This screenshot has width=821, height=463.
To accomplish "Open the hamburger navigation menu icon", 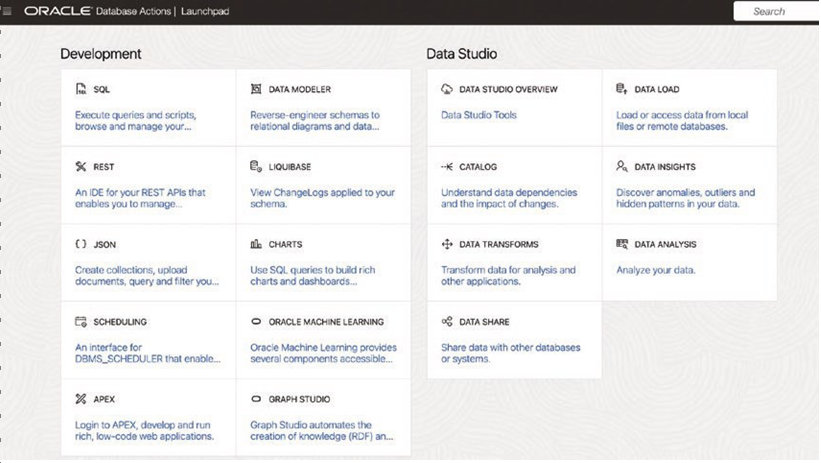I will click(7, 11).
